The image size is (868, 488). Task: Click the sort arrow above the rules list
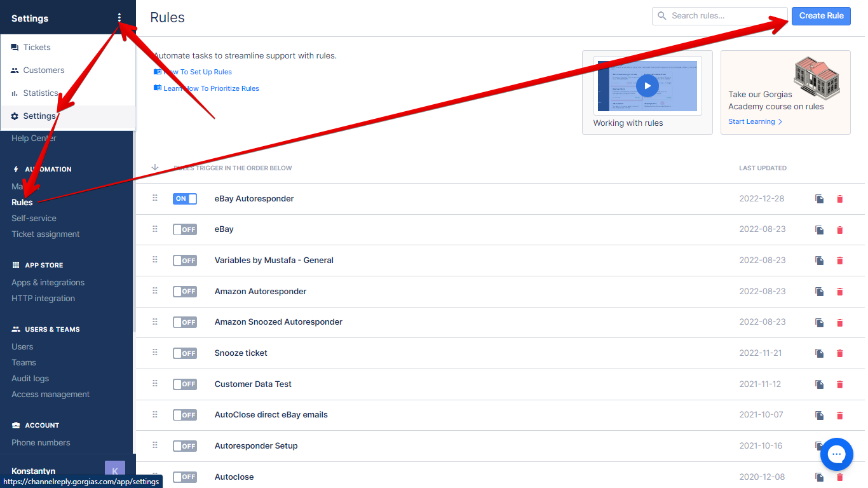click(x=155, y=167)
